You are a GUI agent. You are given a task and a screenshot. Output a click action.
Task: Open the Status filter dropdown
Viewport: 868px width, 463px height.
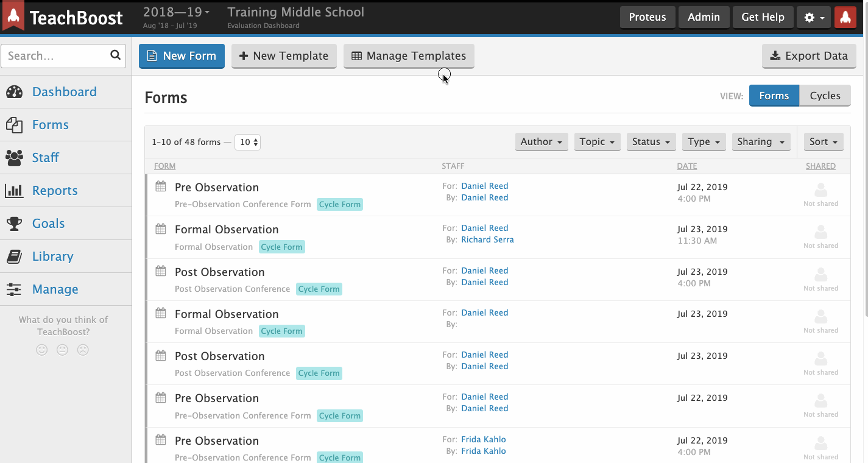[651, 142]
